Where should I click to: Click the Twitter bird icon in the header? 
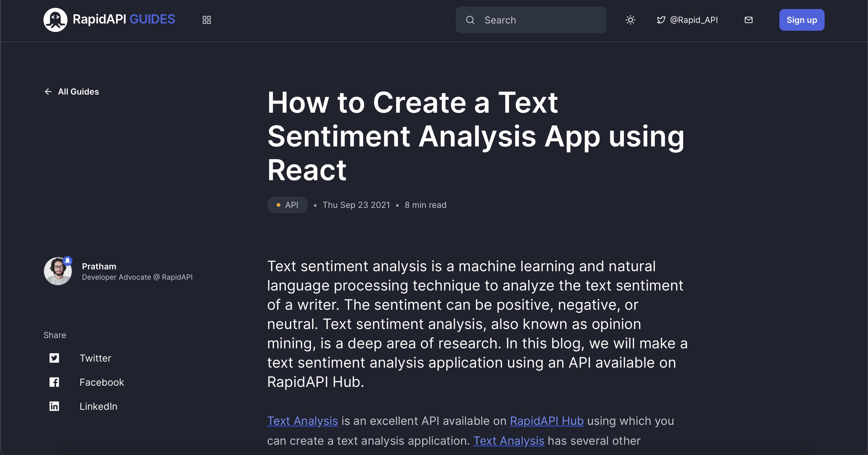(661, 20)
